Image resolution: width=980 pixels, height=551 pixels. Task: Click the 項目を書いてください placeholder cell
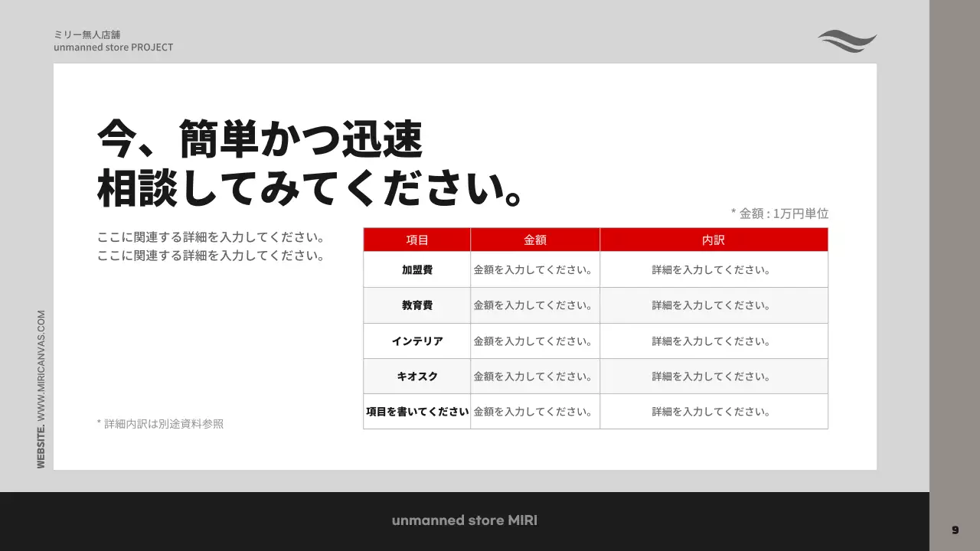click(417, 411)
